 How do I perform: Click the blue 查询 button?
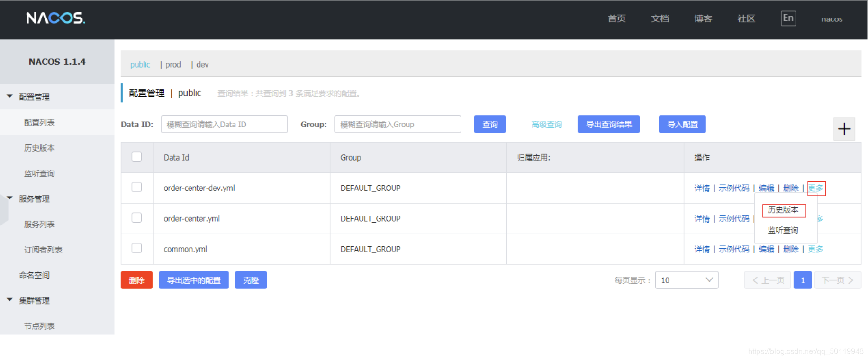[x=490, y=124]
